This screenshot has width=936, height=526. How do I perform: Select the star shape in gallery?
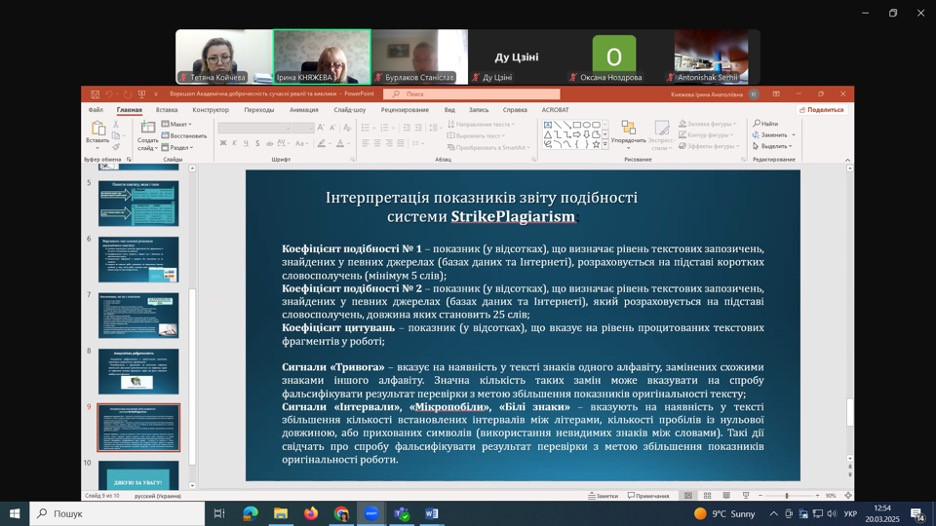click(x=596, y=144)
